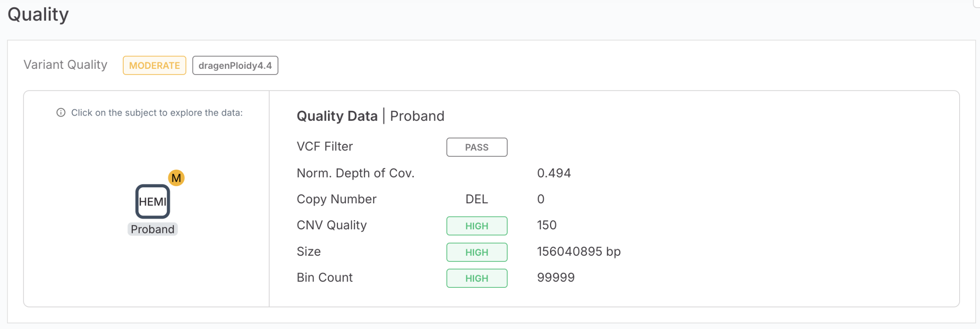Click the Norm. Depth of Cov. label

tap(355, 173)
